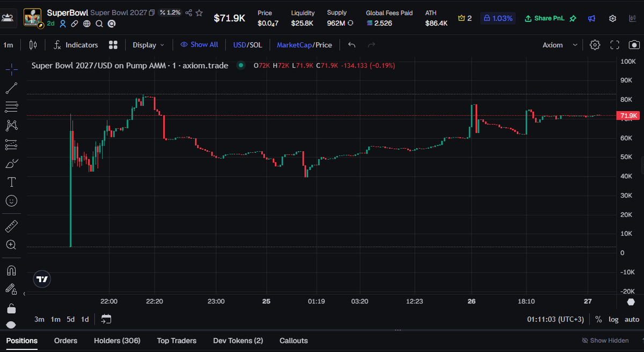The height and width of the screenshot is (352, 644).
Task: Toggle MarketCap/Price chart mode
Action: (304, 45)
